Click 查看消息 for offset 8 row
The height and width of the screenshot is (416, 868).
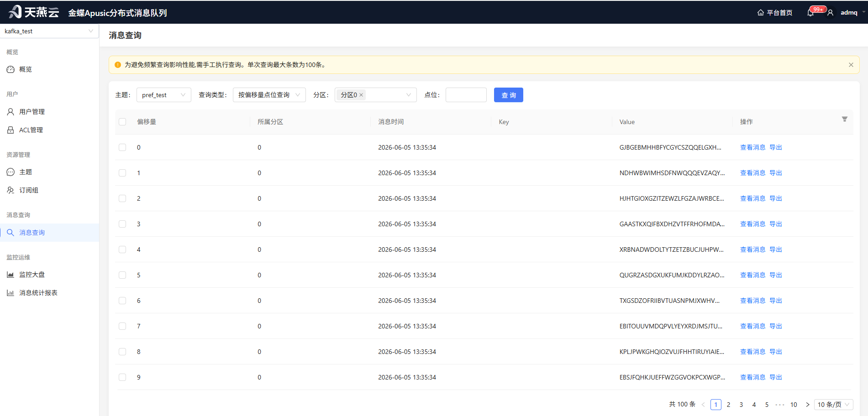pos(752,352)
